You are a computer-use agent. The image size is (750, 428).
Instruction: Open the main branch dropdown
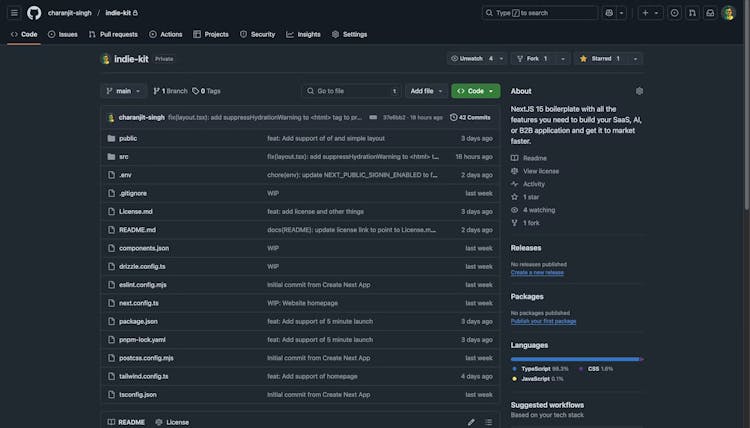(x=123, y=91)
